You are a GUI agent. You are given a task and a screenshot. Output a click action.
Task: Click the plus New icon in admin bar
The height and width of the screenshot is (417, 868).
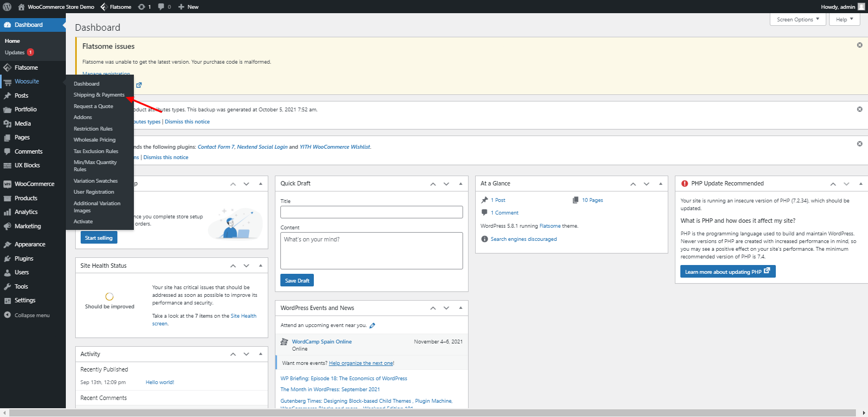point(181,7)
